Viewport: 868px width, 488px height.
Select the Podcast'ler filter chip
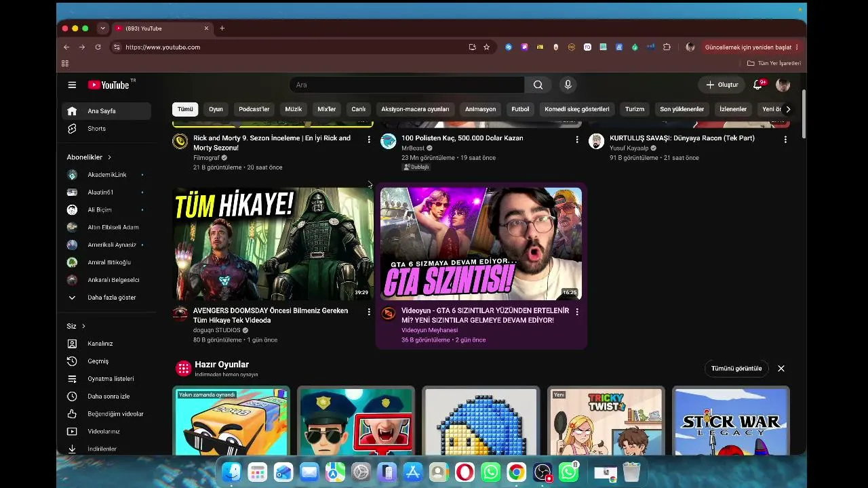coord(254,109)
